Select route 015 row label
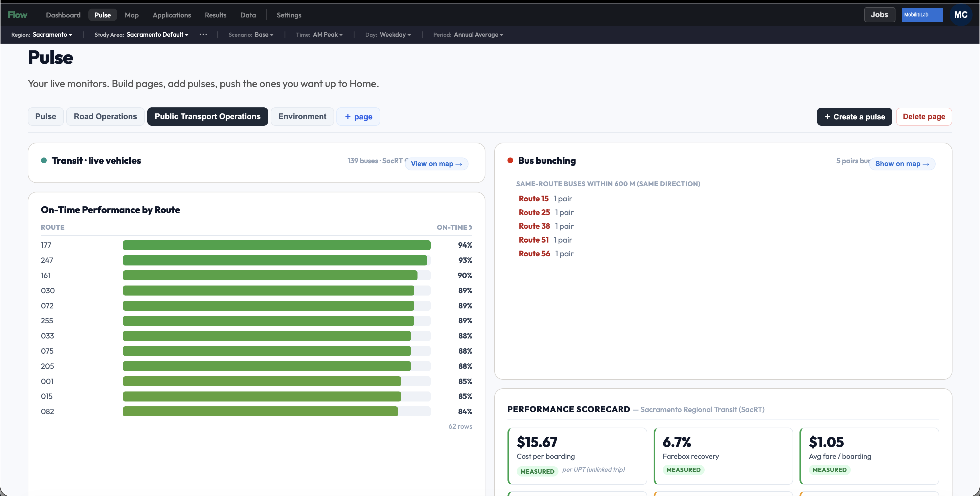Viewport: 980px width, 496px height. pos(47,396)
